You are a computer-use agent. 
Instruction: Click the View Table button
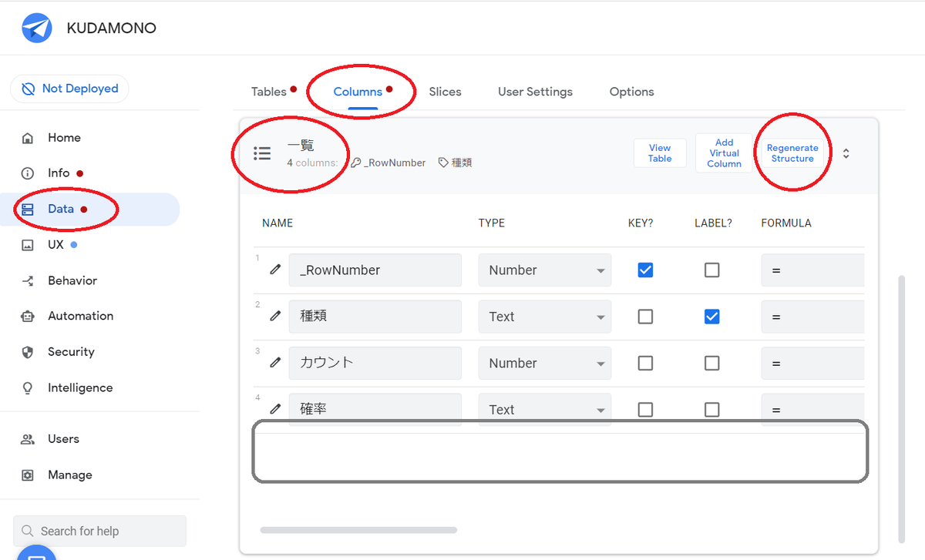pos(660,153)
